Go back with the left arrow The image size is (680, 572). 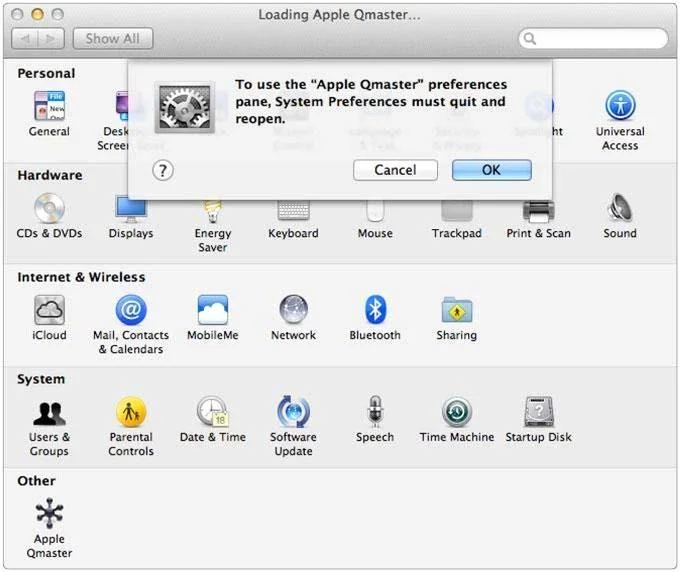tap(25, 39)
